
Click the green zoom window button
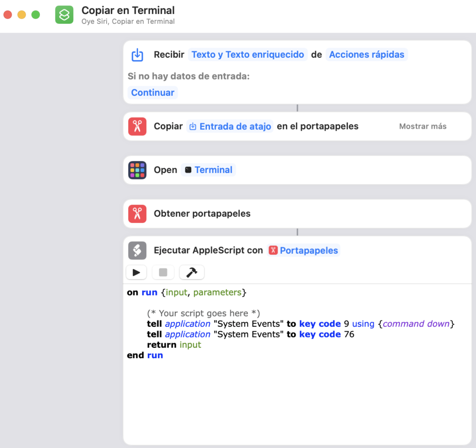click(35, 15)
